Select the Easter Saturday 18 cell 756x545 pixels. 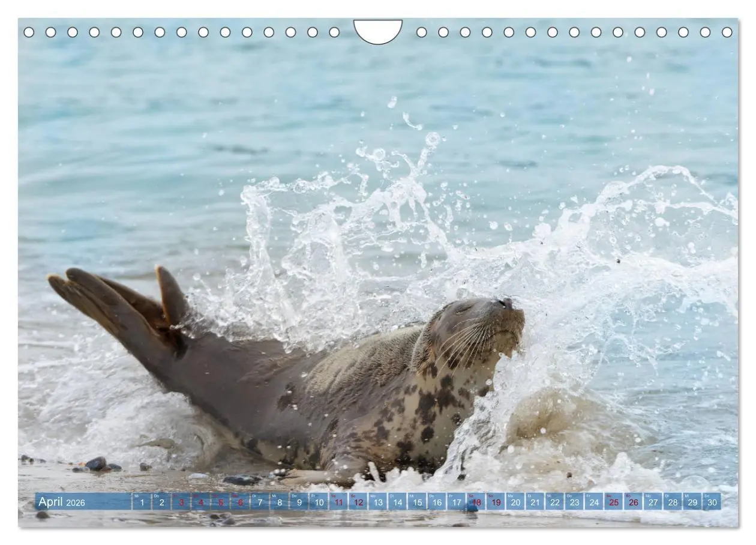coord(475,504)
